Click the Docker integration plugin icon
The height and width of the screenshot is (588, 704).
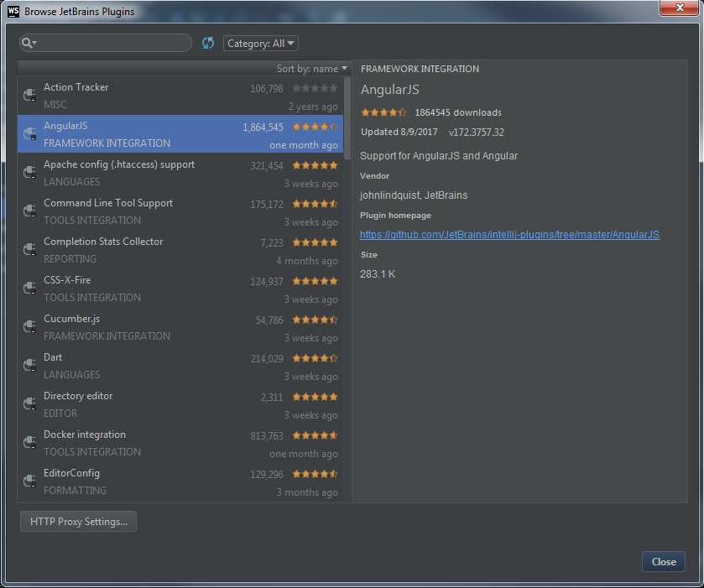point(29,443)
